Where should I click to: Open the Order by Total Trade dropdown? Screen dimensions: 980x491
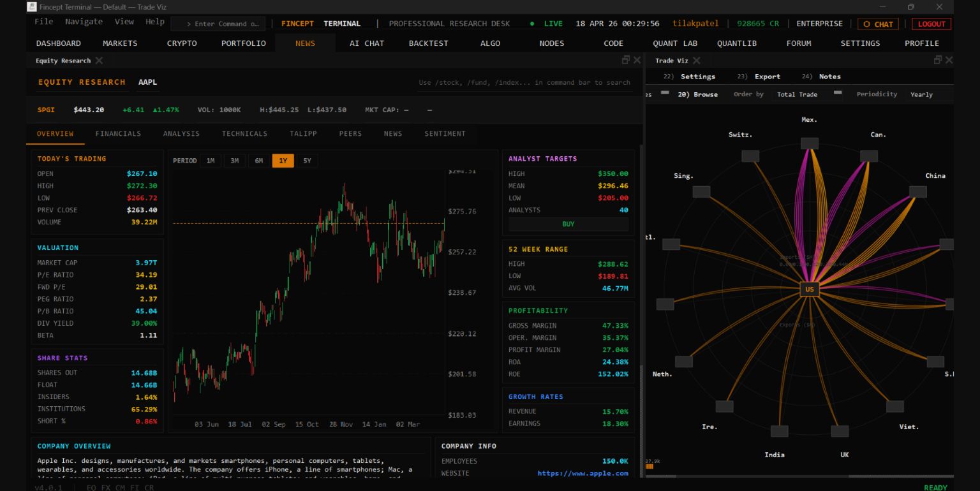pyautogui.click(x=807, y=94)
